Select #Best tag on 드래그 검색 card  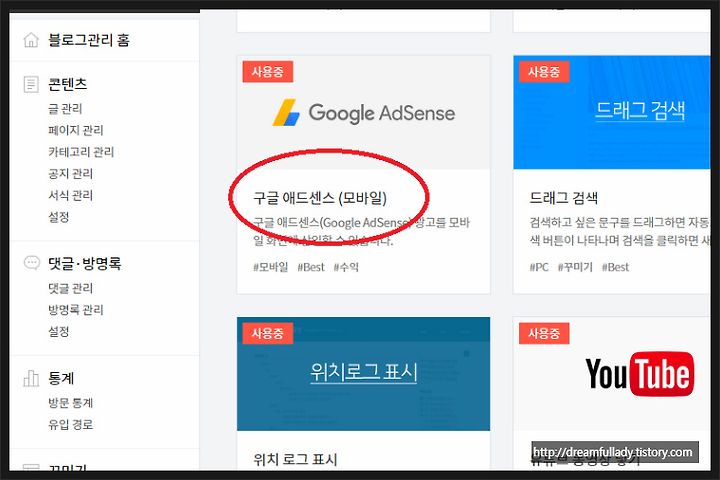tap(615, 267)
